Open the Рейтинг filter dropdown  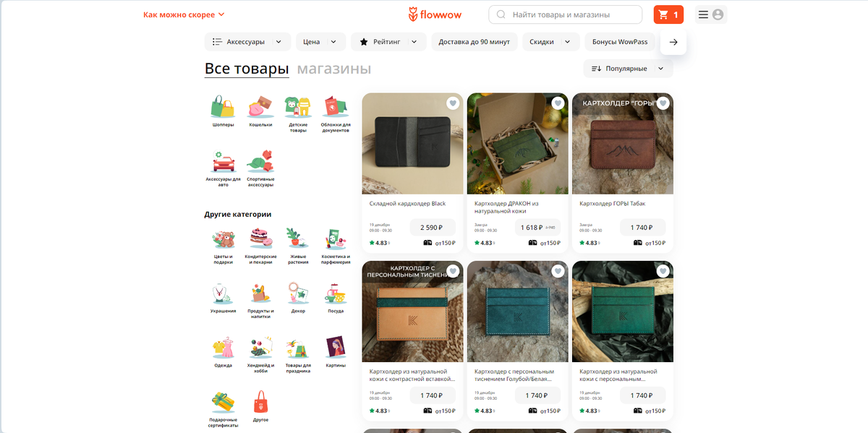tap(388, 42)
